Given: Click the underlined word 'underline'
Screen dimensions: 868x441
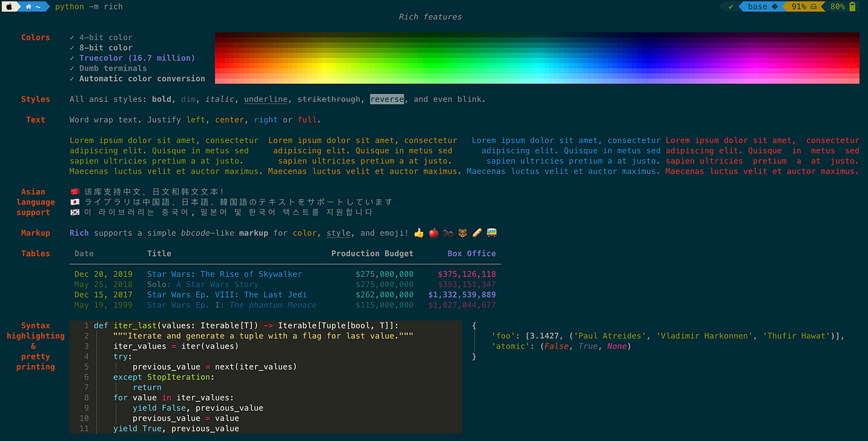Looking at the screenshot, I should [x=266, y=99].
